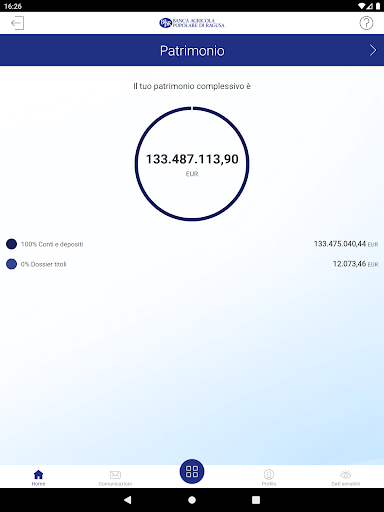Select the Patrimonio header title

click(x=192, y=51)
